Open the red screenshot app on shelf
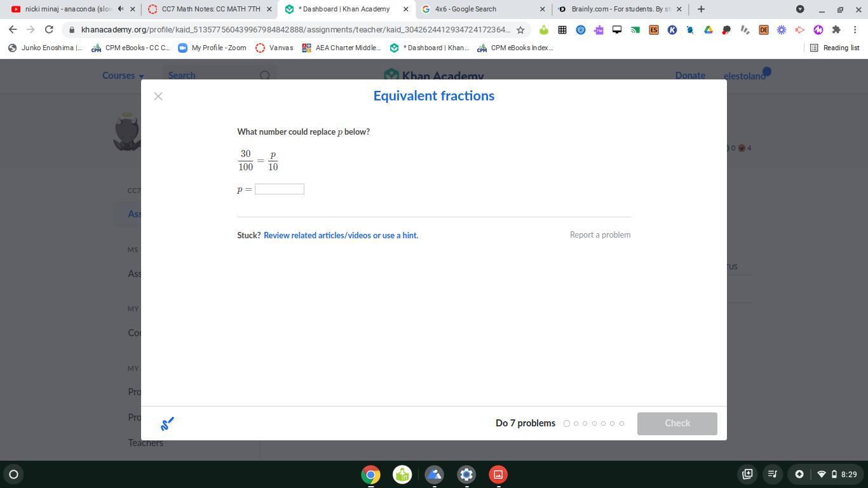This screenshot has width=868, height=488. (498, 475)
